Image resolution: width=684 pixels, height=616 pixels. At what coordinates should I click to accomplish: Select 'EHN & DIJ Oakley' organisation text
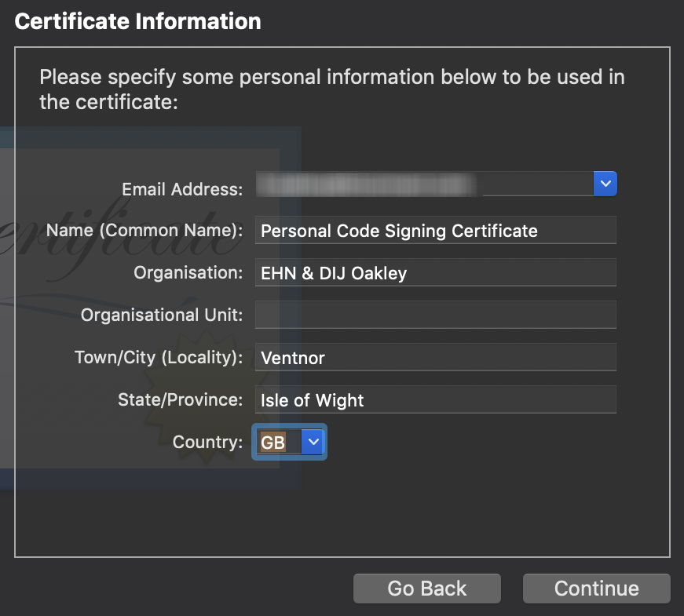[x=333, y=273]
